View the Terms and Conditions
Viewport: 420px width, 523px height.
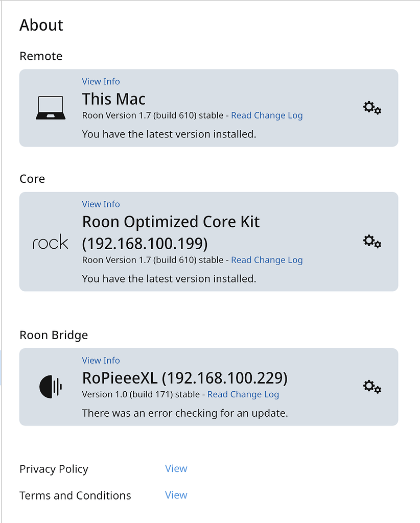176,495
